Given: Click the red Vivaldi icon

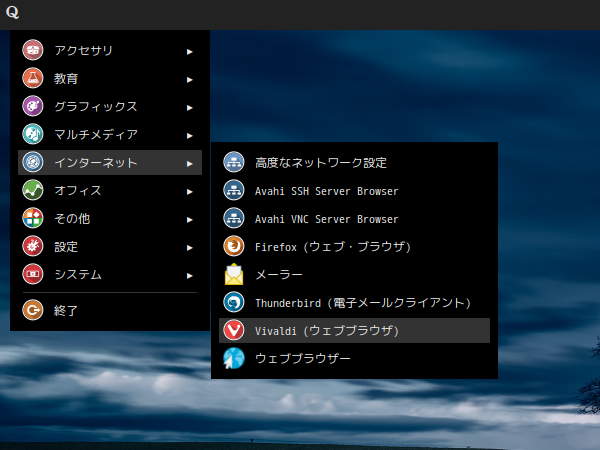Looking at the screenshot, I should pyautogui.click(x=234, y=330).
